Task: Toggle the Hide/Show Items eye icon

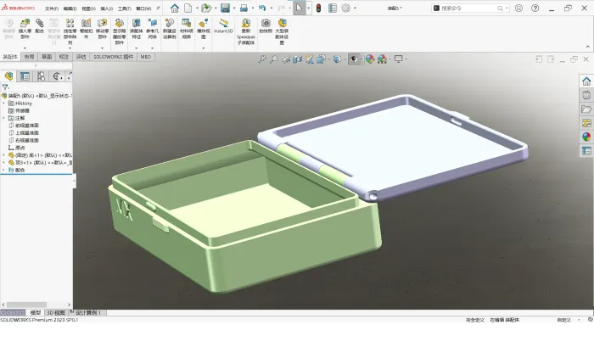Action: coord(354,59)
